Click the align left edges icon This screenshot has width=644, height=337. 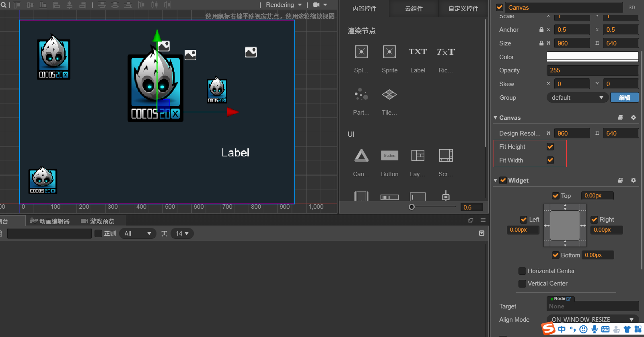57,5
